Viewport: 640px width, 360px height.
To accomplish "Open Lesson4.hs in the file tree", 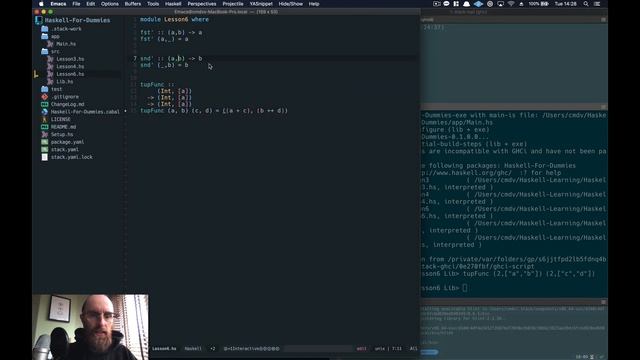I will [70, 67].
